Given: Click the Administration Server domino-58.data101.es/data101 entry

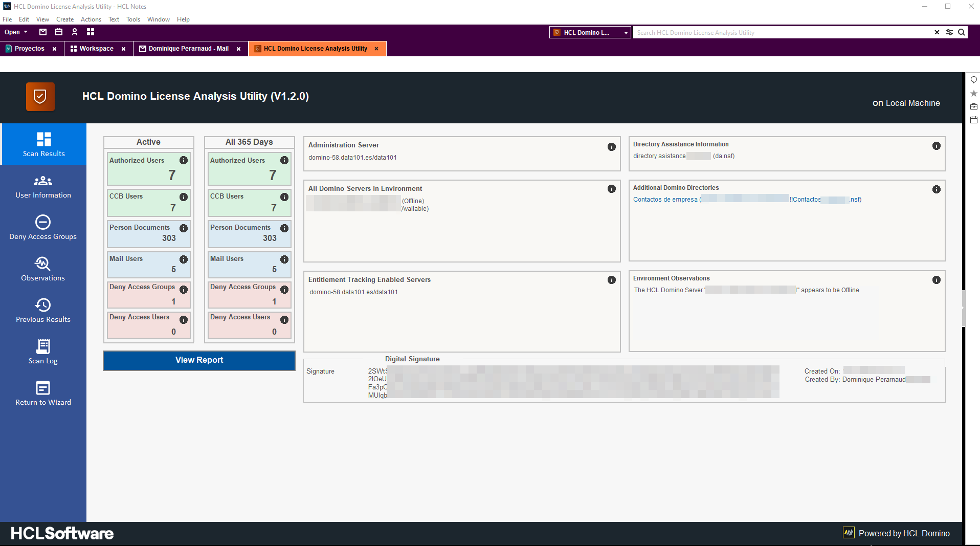Looking at the screenshot, I should 352,158.
